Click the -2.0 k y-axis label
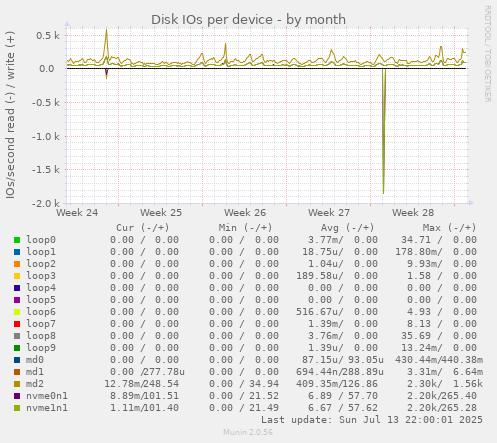Viewport: 497px width, 443px height. 46,203
